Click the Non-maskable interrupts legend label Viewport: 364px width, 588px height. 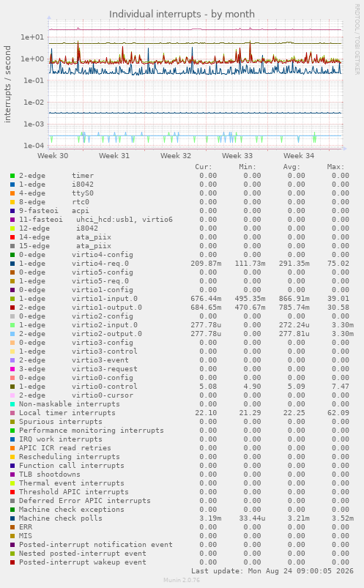point(70,404)
